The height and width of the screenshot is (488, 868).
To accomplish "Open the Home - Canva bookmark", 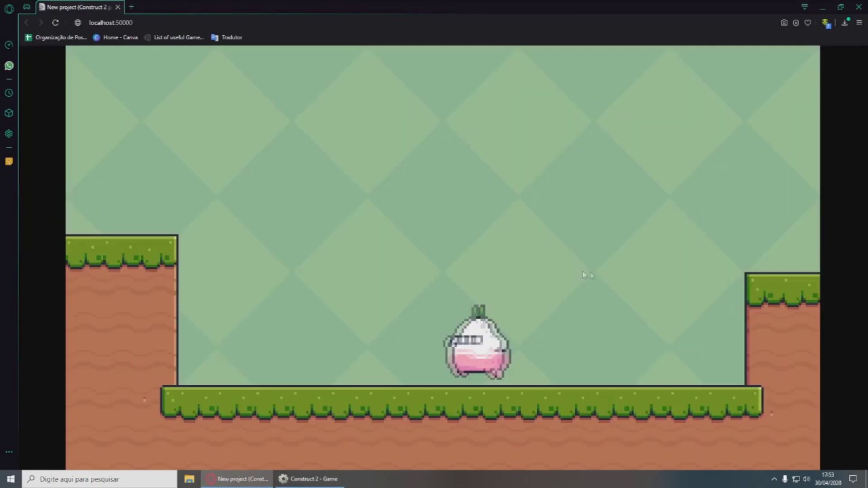I will point(115,37).
